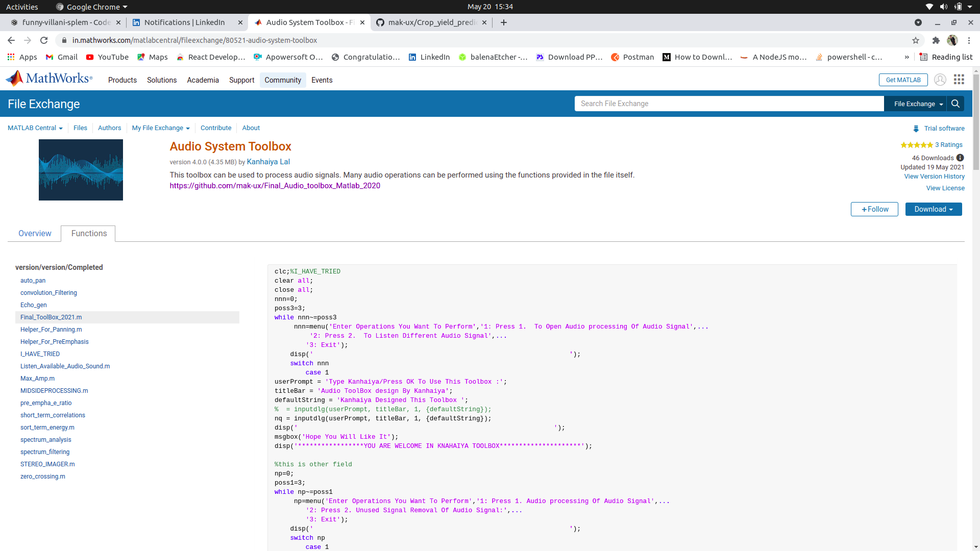Open Chrome's three-dot menu
980x551 pixels.
point(969,40)
